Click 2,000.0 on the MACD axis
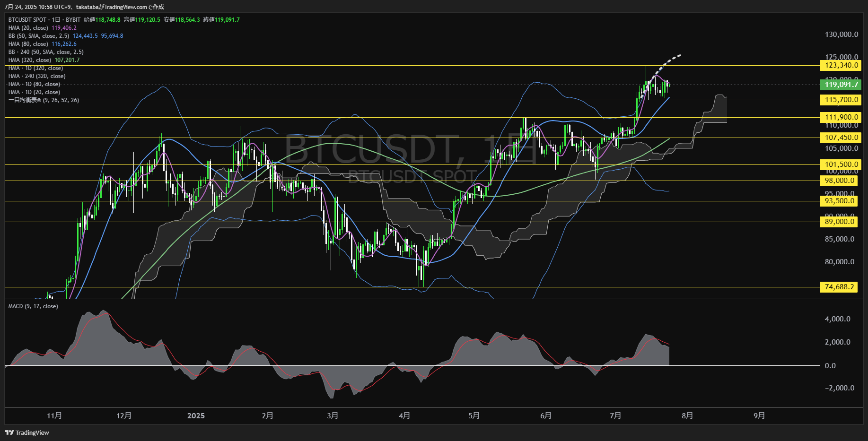This screenshot has width=868, height=441. coord(838,342)
